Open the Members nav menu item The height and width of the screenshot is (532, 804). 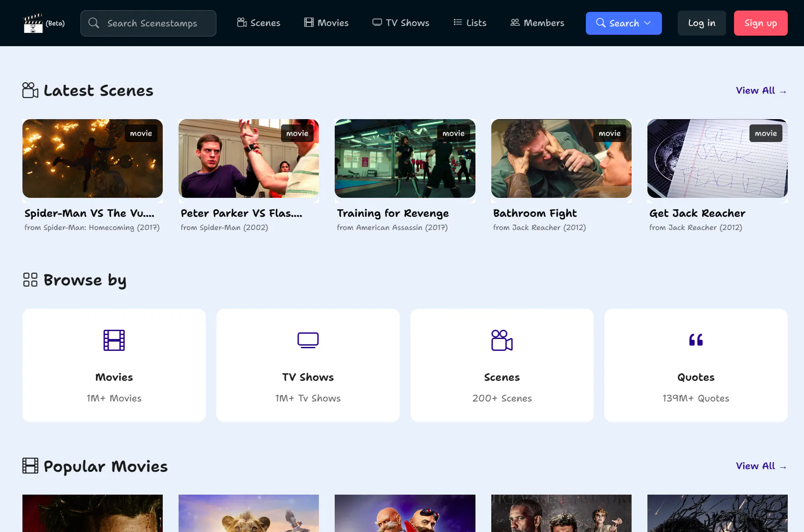pyautogui.click(x=537, y=23)
